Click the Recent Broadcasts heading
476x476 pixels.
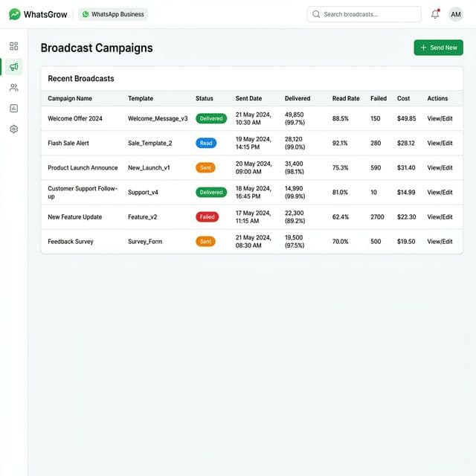point(81,79)
